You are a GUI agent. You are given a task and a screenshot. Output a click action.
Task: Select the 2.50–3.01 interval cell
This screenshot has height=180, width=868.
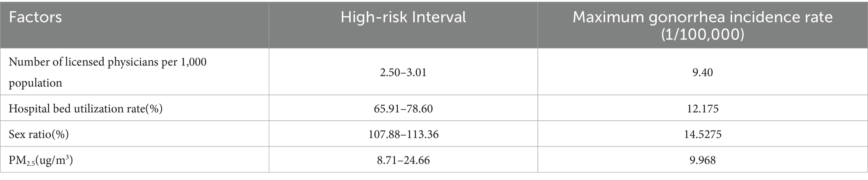point(403,73)
